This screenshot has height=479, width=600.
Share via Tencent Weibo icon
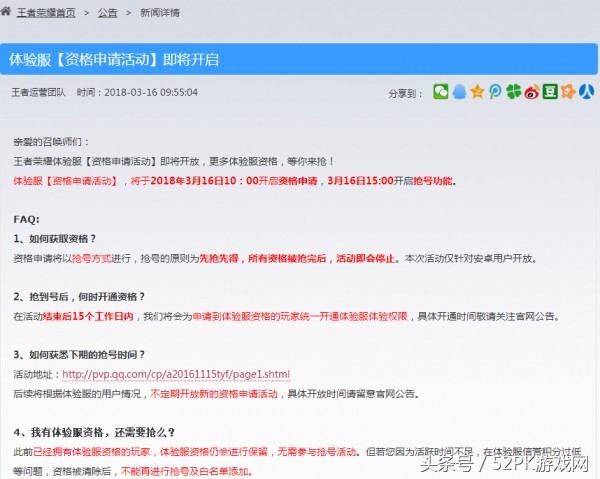(x=495, y=92)
